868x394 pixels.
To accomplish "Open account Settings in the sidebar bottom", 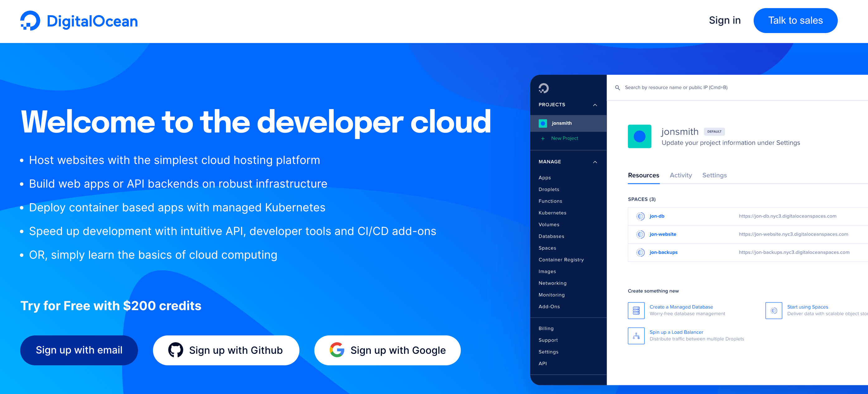I will click(x=548, y=352).
